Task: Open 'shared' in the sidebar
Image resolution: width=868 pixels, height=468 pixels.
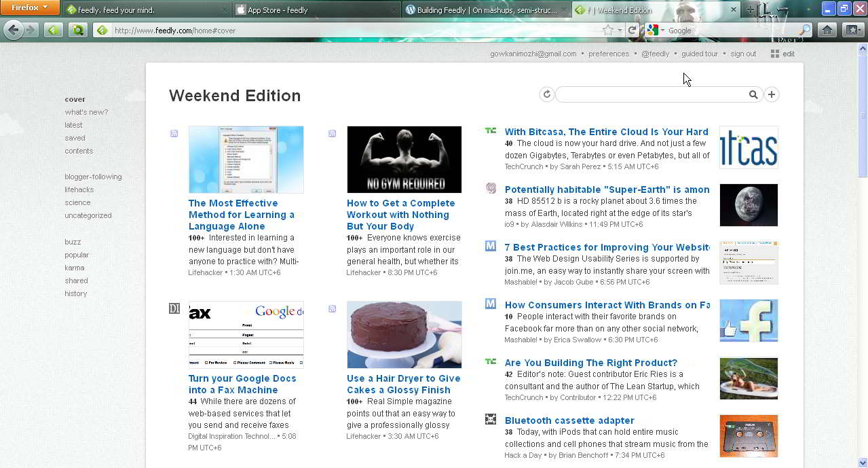Action: (x=76, y=281)
